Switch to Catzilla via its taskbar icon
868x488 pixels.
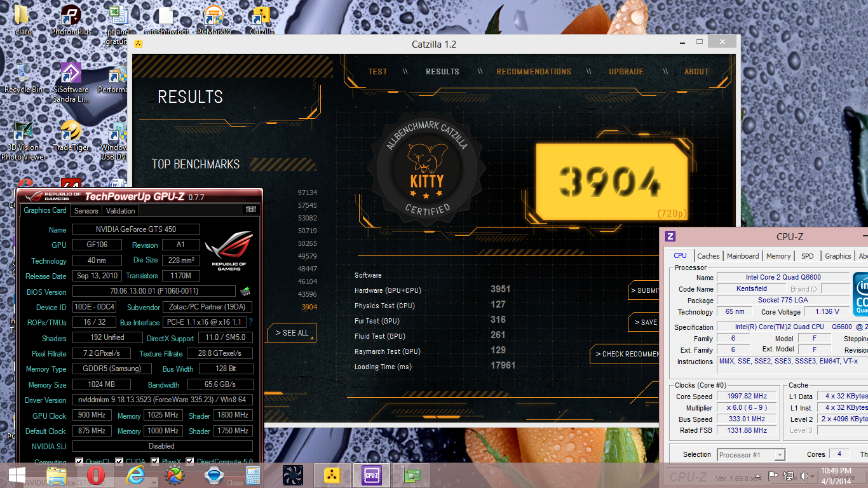(332, 475)
